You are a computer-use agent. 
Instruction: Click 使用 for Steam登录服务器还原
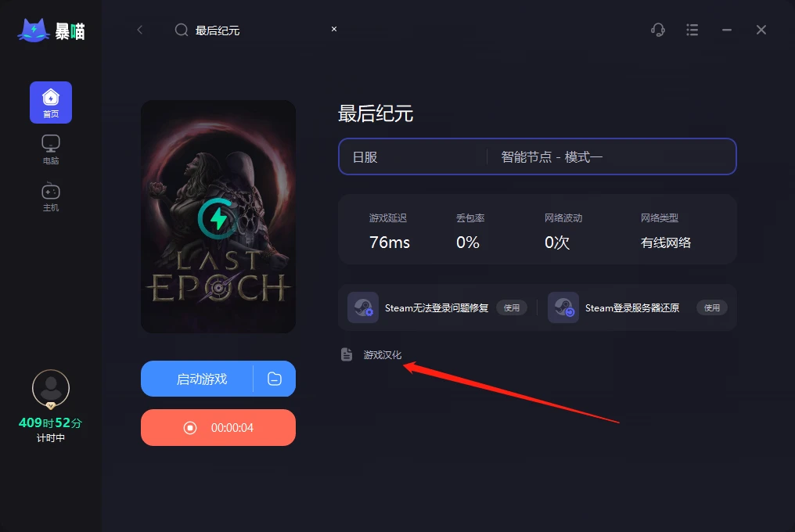(712, 307)
